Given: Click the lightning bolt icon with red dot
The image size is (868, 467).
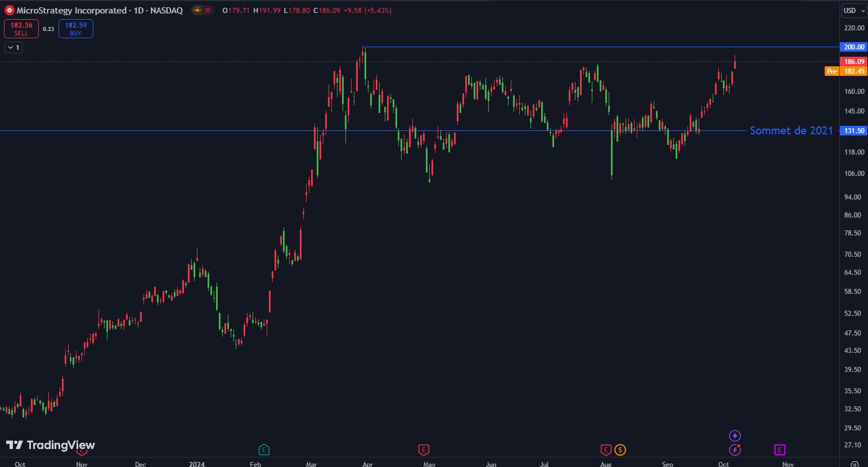Looking at the screenshot, I should click(x=735, y=450).
